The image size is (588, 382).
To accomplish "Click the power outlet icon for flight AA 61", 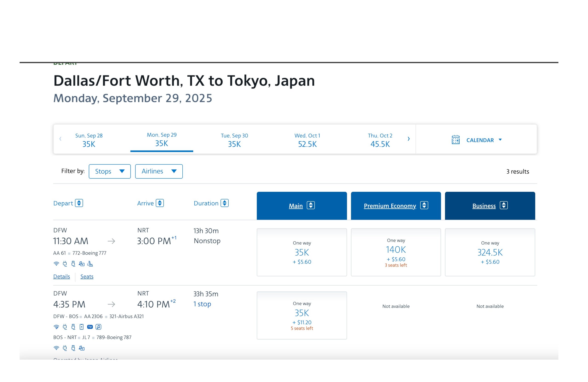I will point(65,264).
